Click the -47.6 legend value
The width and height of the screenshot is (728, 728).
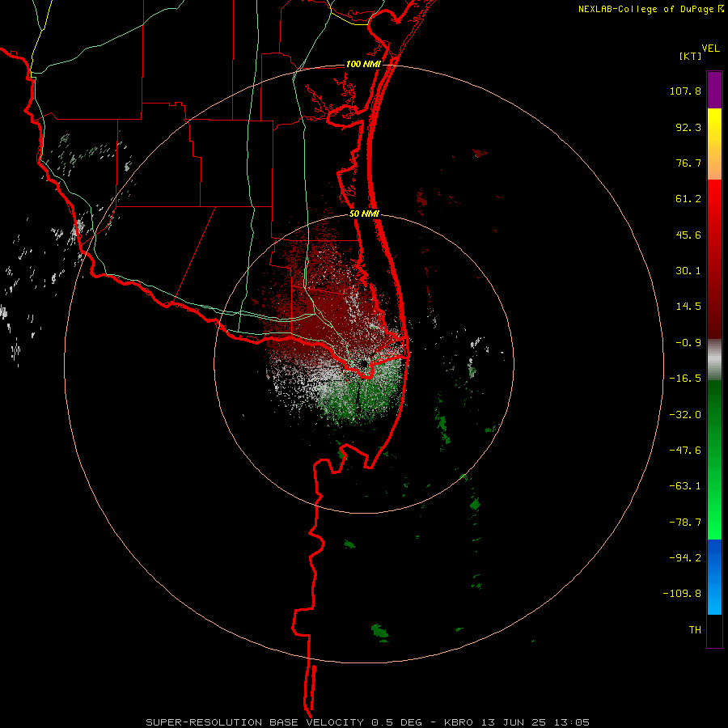point(685,451)
